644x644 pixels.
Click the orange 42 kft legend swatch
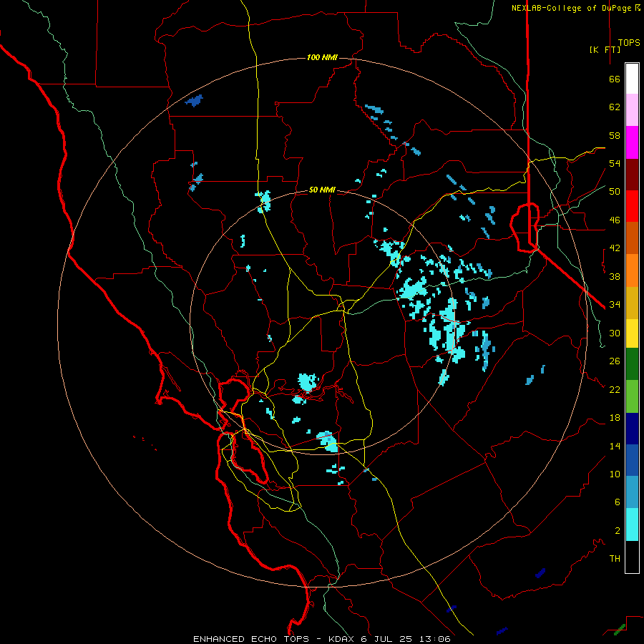pyautogui.click(x=632, y=270)
